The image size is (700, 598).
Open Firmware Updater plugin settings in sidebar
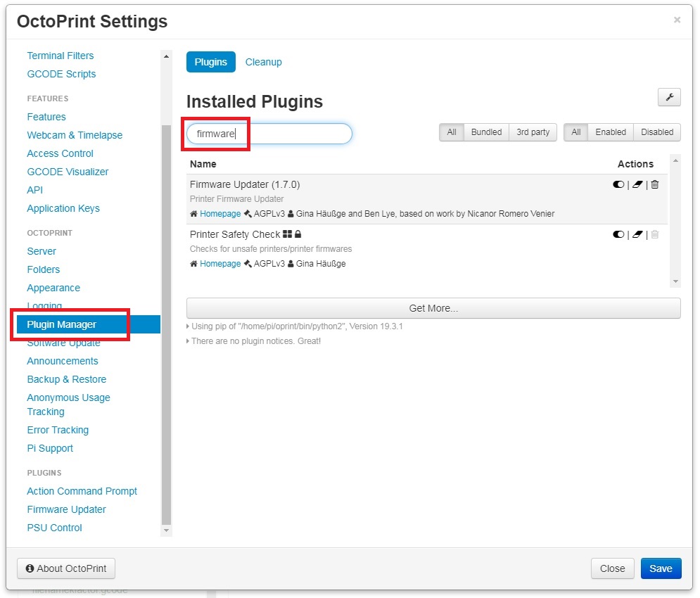point(67,509)
